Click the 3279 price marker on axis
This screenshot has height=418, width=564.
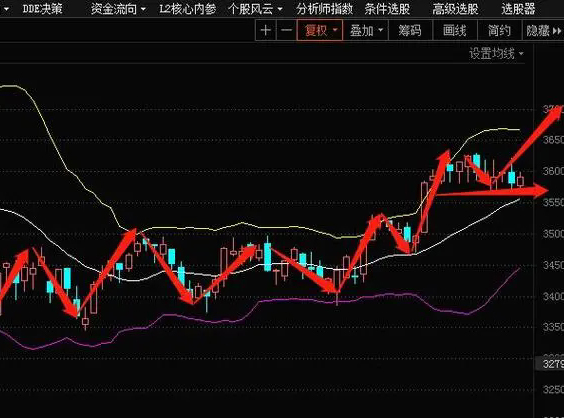click(552, 364)
